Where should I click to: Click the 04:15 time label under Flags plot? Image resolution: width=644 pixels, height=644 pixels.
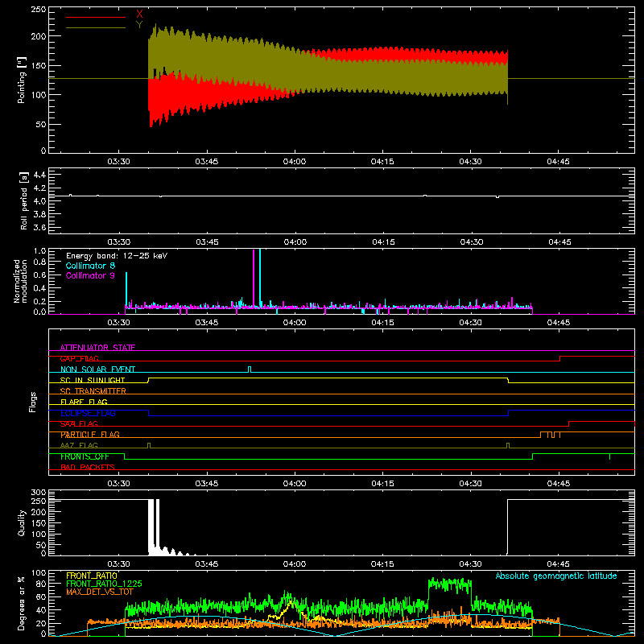(382, 484)
